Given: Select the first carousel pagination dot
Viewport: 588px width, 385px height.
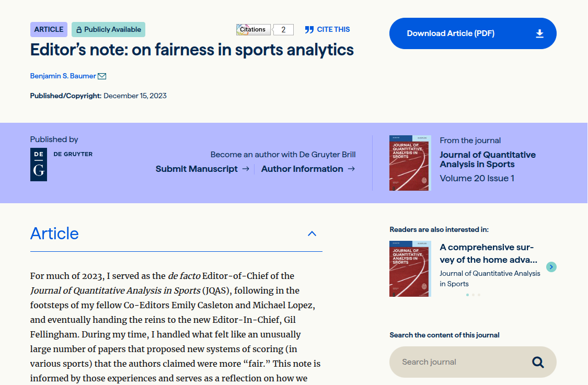Looking at the screenshot, I should (x=467, y=295).
